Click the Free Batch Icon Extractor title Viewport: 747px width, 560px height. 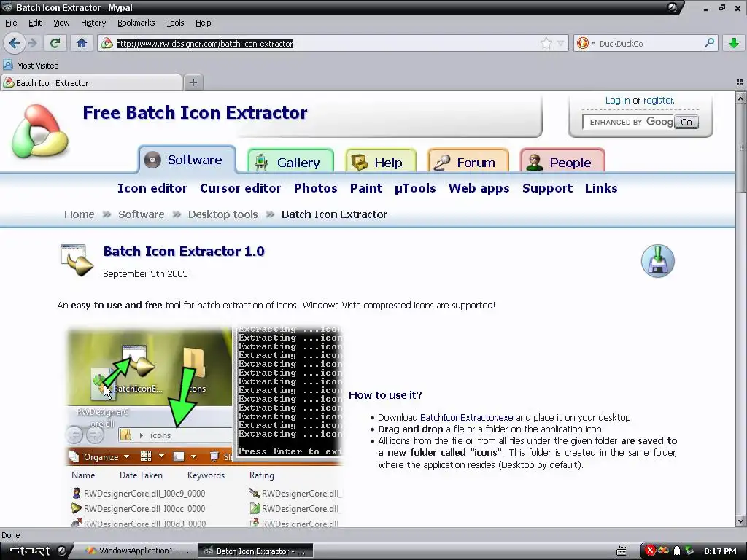click(195, 113)
